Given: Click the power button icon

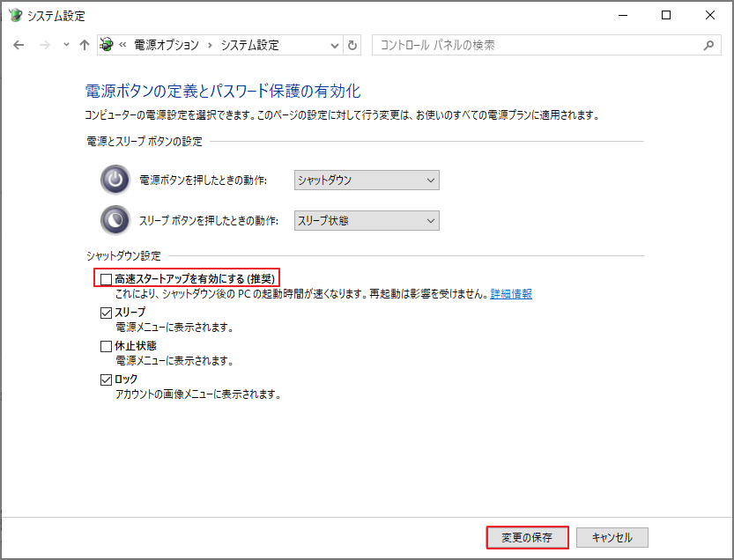Looking at the screenshot, I should [x=115, y=180].
